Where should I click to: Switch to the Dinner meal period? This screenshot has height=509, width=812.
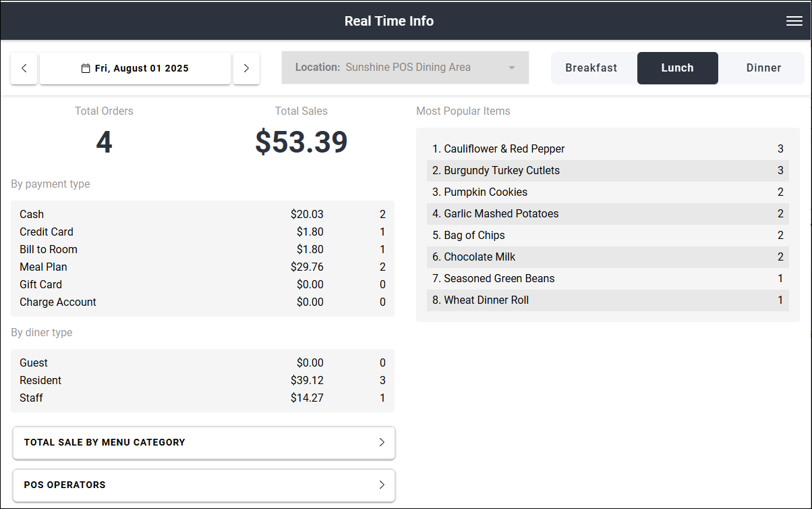763,68
